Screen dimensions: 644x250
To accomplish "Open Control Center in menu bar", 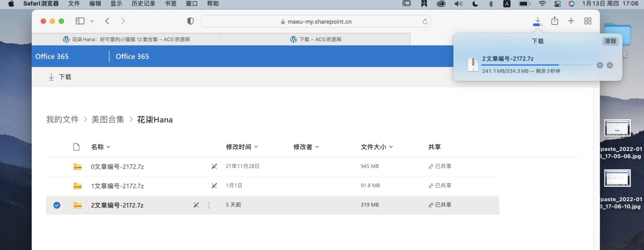I will [x=558, y=4].
